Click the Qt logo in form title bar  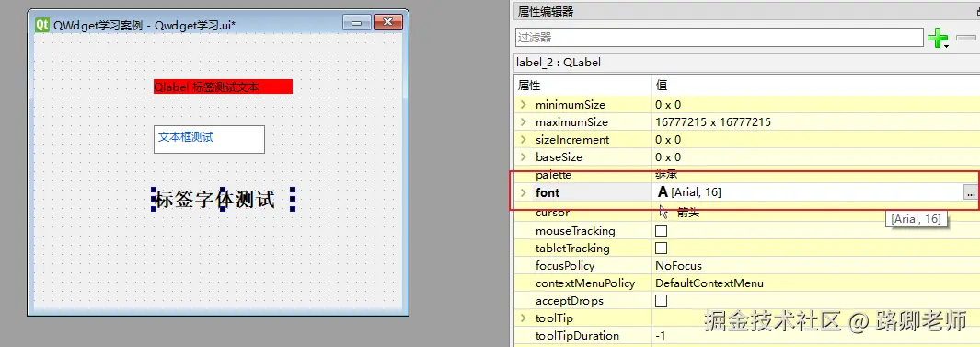point(42,24)
